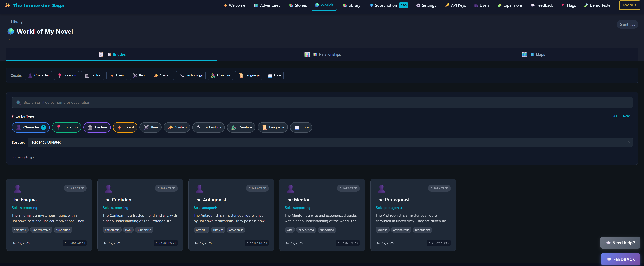Toggle the Event type filter chip

click(125, 128)
